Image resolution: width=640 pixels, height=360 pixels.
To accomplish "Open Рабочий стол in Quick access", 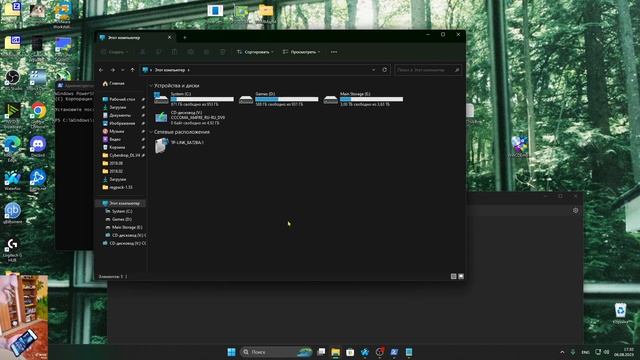I will click(122, 99).
